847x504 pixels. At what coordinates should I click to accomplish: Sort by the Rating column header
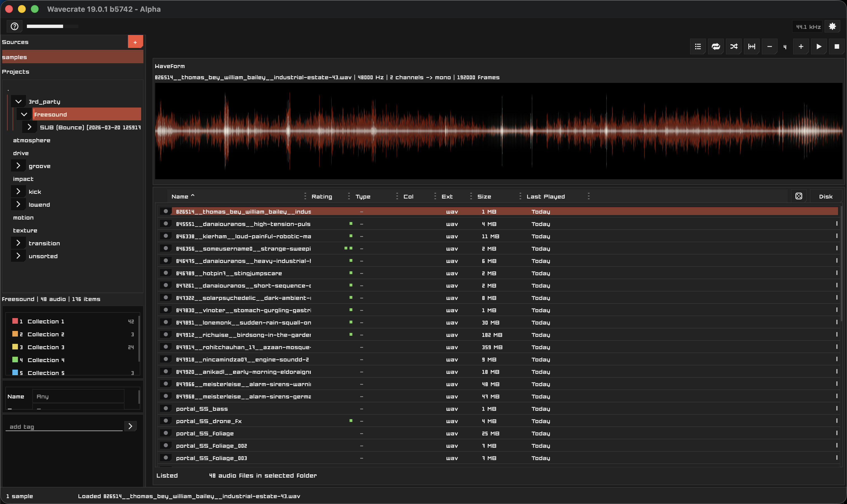(x=322, y=197)
